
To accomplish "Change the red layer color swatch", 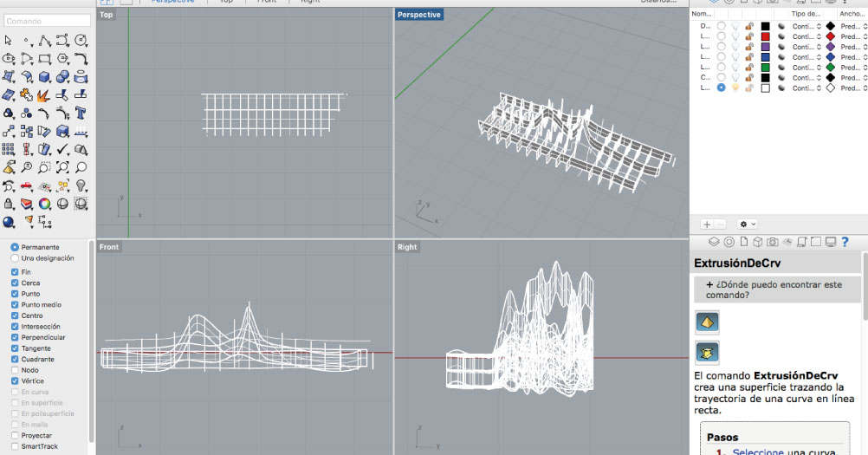I will (765, 36).
